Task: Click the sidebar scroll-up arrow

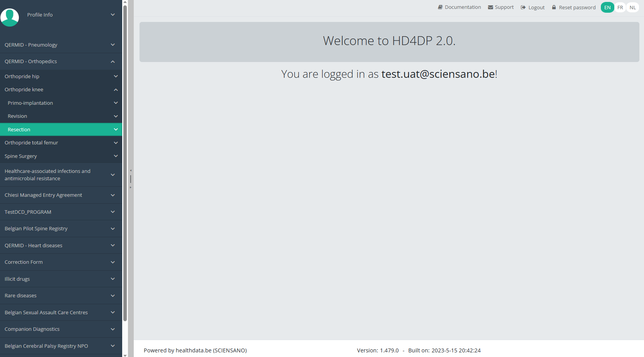Action: pyautogui.click(x=125, y=2)
